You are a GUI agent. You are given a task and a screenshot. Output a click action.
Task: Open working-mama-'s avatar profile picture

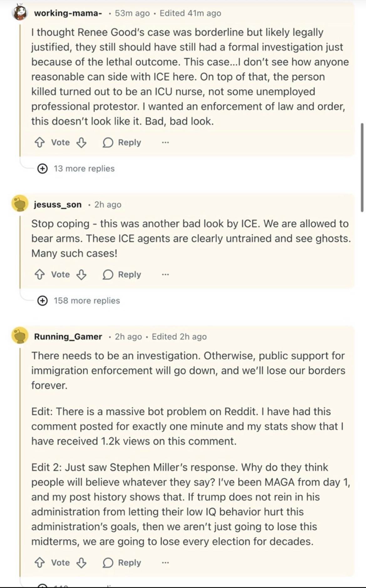[20, 13]
